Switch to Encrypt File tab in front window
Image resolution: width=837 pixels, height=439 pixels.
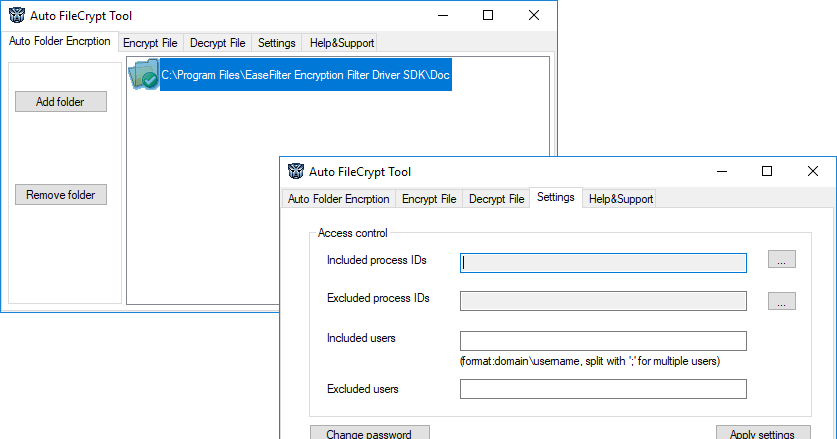click(429, 199)
